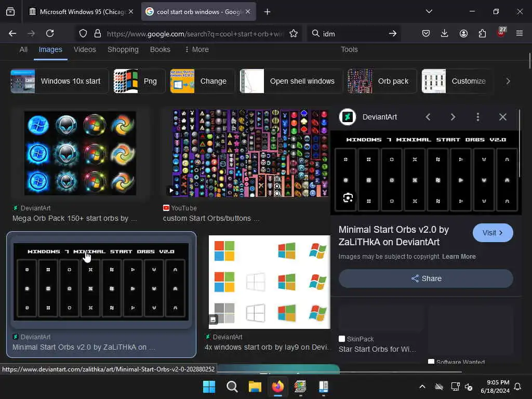Open the taskbar Search icon
532x399 pixels.
tap(232, 387)
